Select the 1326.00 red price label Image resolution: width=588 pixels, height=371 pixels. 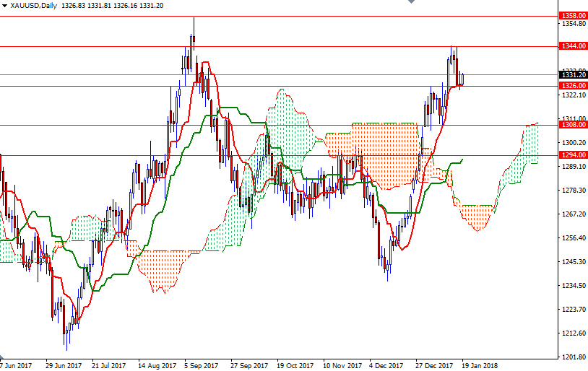coord(573,85)
